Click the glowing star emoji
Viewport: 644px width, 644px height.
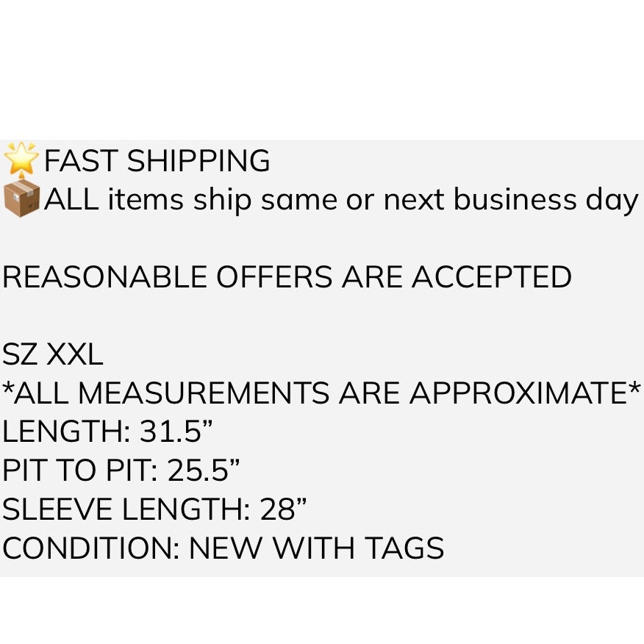click(x=21, y=159)
